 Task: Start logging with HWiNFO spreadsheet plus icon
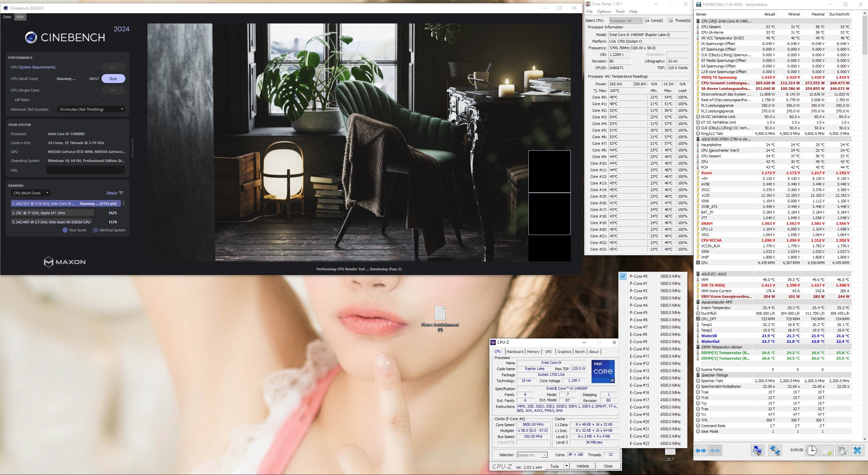tap(827, 451)
